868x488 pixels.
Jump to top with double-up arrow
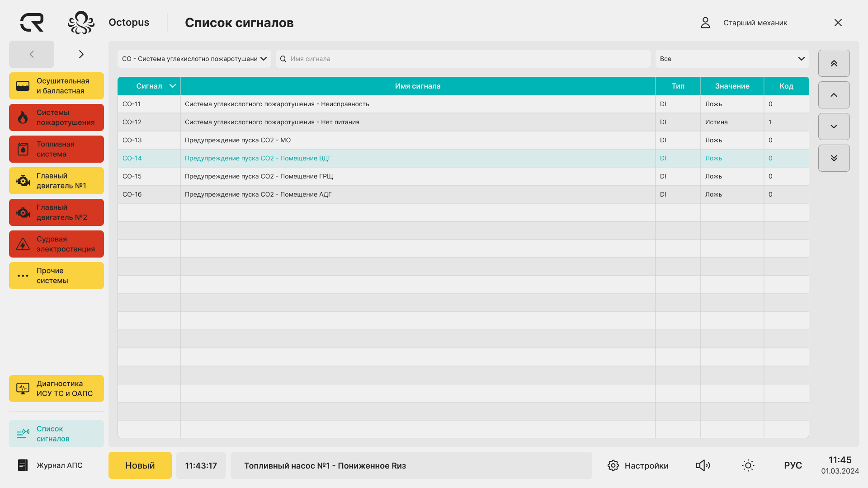pyautogui.click(x=834, y=63)
